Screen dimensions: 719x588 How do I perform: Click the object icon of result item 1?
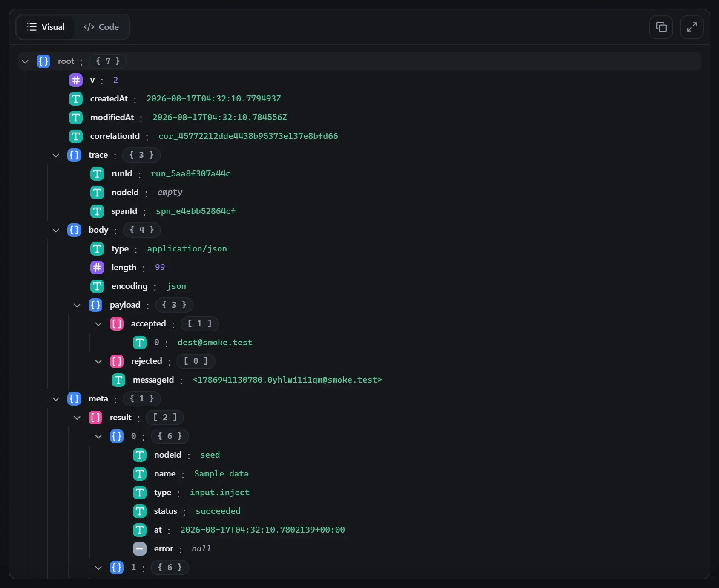[117, 568]
